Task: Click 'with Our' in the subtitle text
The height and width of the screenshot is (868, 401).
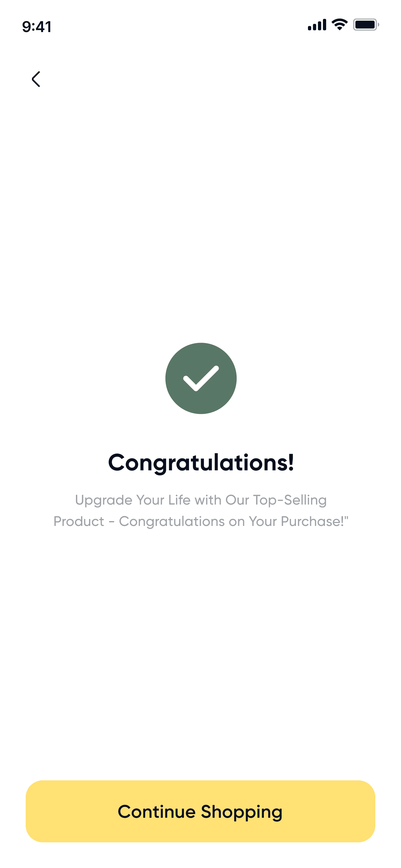Action: [x=222, y=500]
